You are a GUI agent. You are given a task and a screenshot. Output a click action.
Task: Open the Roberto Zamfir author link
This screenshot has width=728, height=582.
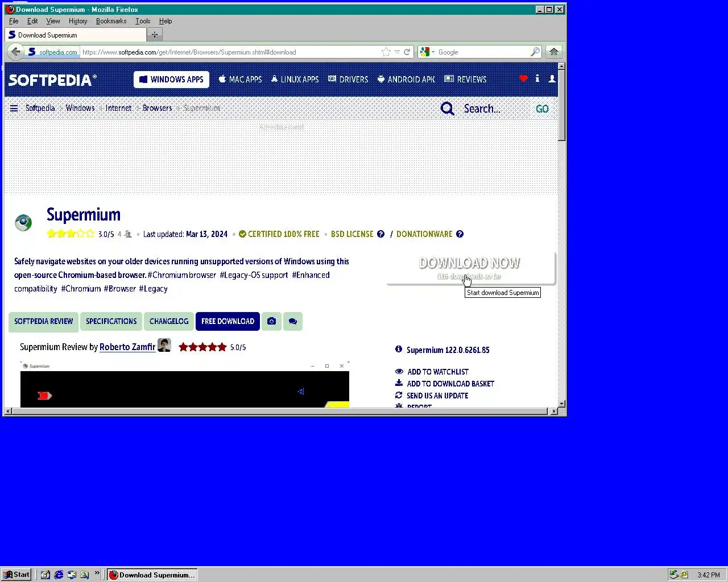(127, 347)
